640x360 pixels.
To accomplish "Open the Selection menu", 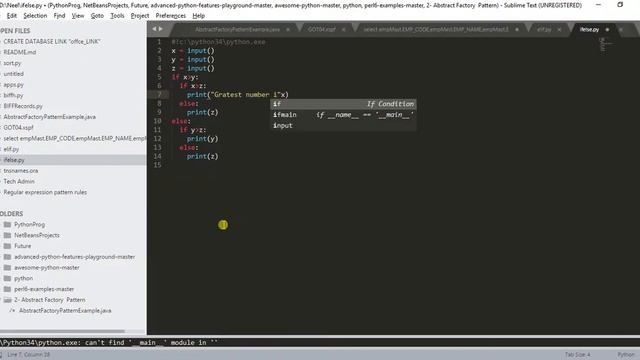I will (x=35, y=16).
